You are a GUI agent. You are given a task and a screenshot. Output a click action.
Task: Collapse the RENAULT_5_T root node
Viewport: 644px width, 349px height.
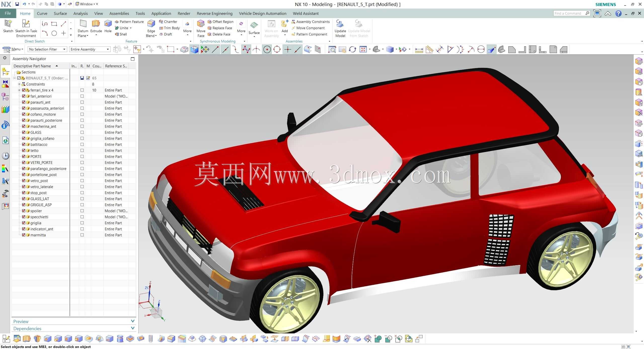15,78
